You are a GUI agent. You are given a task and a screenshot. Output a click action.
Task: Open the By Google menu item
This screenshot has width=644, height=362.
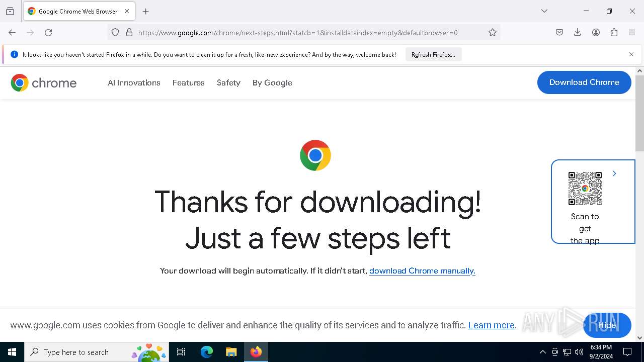[272, 83]
